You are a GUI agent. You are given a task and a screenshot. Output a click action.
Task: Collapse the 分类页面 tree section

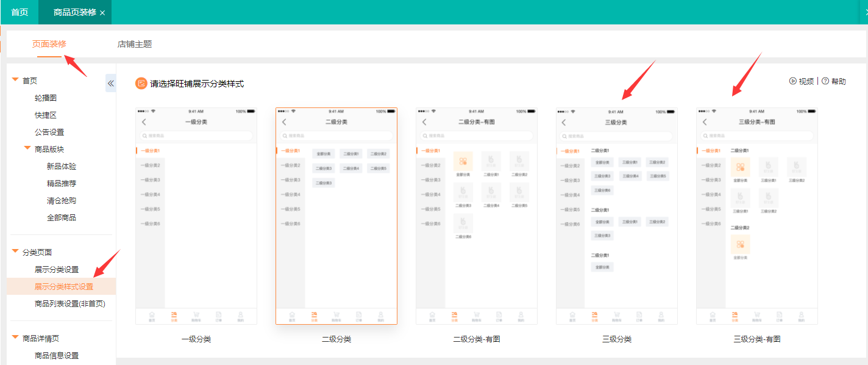coord(15,251)
